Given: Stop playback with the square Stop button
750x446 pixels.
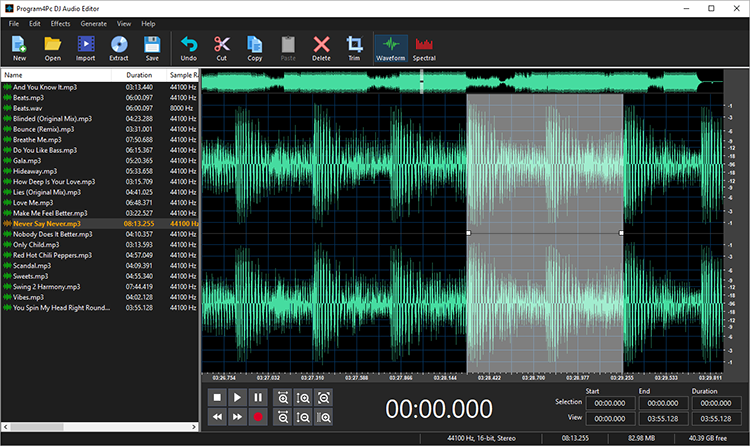Looking at the screenshot, I should [x=216, y=397].
